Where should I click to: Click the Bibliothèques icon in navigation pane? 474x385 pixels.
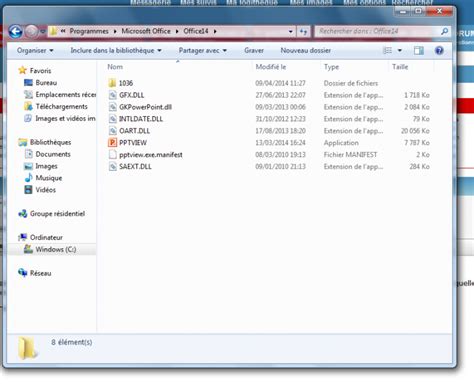pyautogui.click(x=22, y=142)
